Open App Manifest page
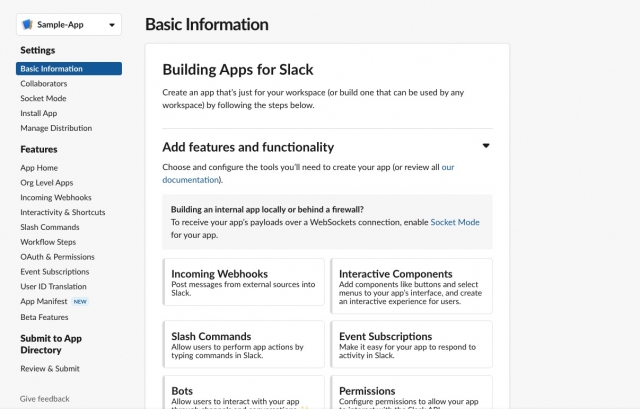Viewport: 640px width, 409px height. point(44,301)
